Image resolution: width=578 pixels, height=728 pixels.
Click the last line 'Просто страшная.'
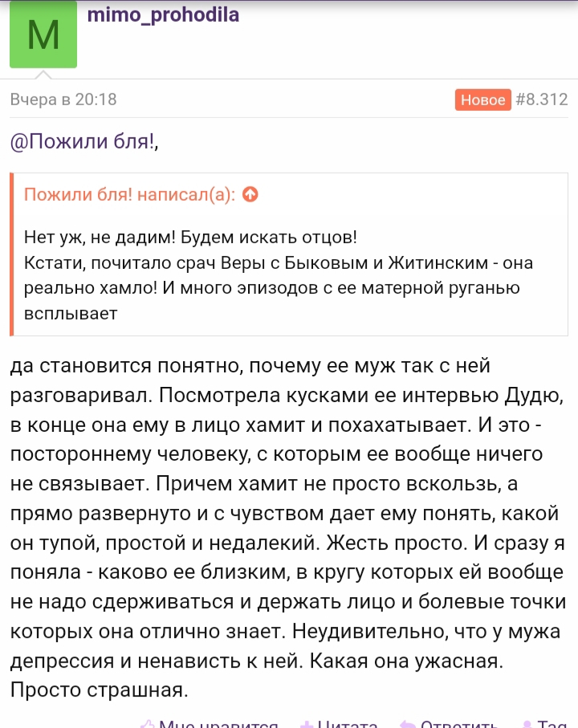(100, 690)
